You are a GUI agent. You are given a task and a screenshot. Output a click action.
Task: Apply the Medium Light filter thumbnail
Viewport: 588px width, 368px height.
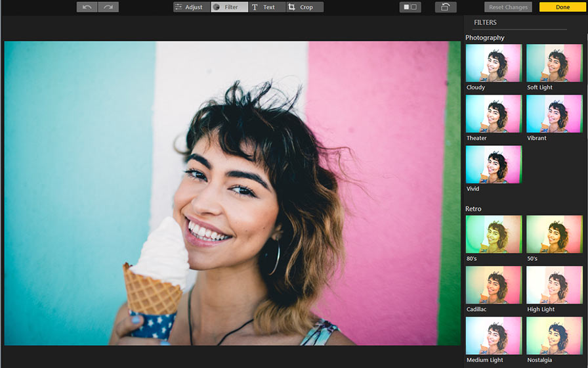tap(493, 336)
